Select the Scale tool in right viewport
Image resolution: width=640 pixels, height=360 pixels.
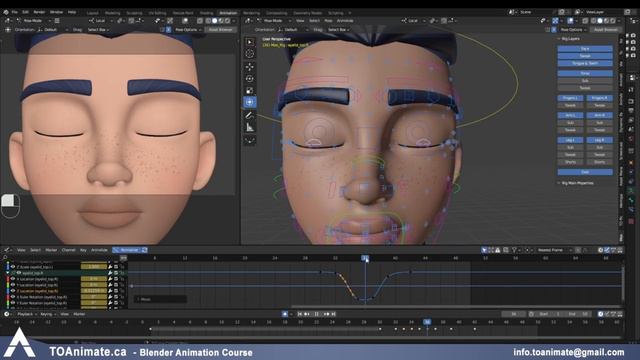[x=250, y=90]
